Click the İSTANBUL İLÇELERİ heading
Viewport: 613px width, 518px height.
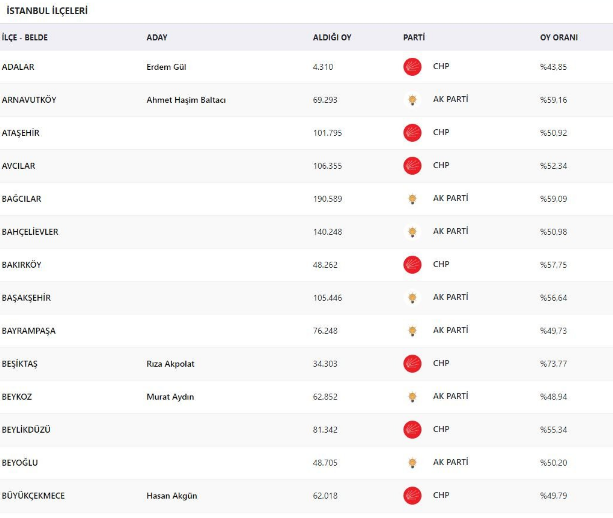(47, 10)
